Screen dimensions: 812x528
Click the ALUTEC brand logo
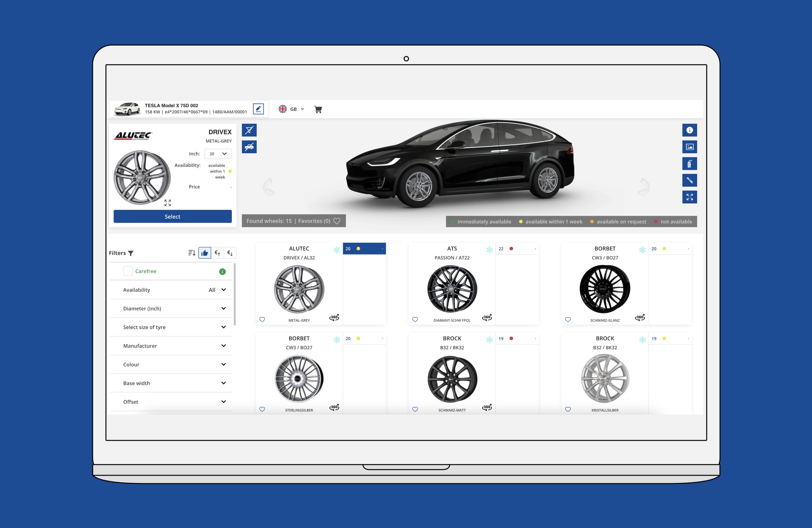click(x=133, y=136)
